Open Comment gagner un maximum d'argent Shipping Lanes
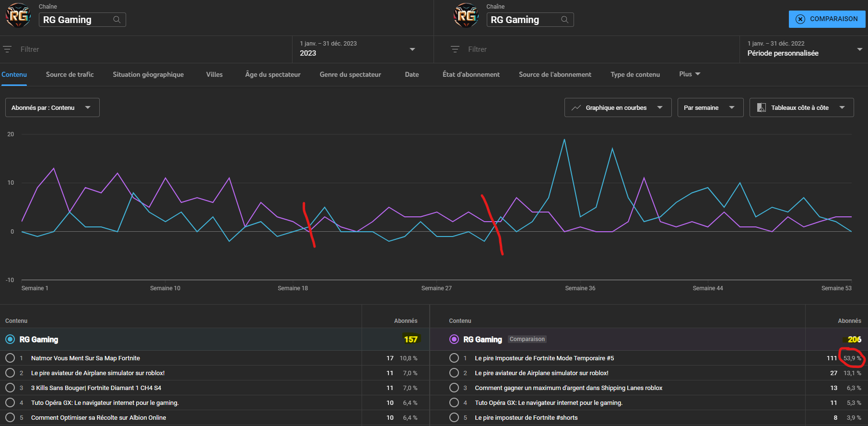868x426 pixels. pyautogui.click(x=568, y=388)
